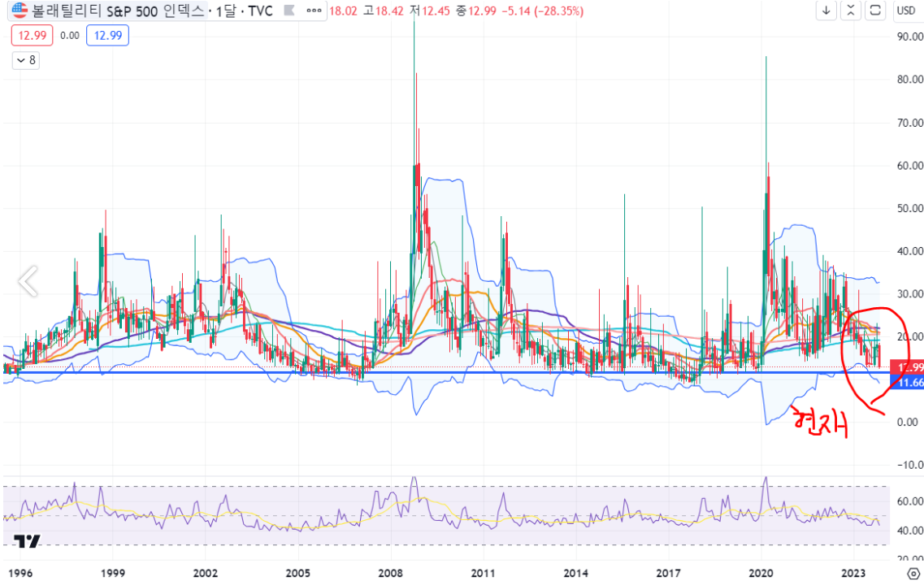Click the 40.00 RSI axis label
Viewport: 924px width, 581px height.
pos(910,531)
